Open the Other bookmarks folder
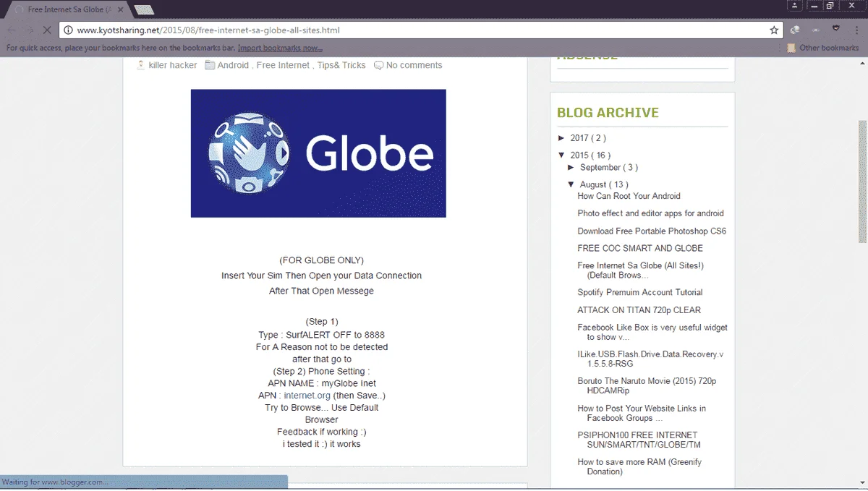 pos(823,48)
